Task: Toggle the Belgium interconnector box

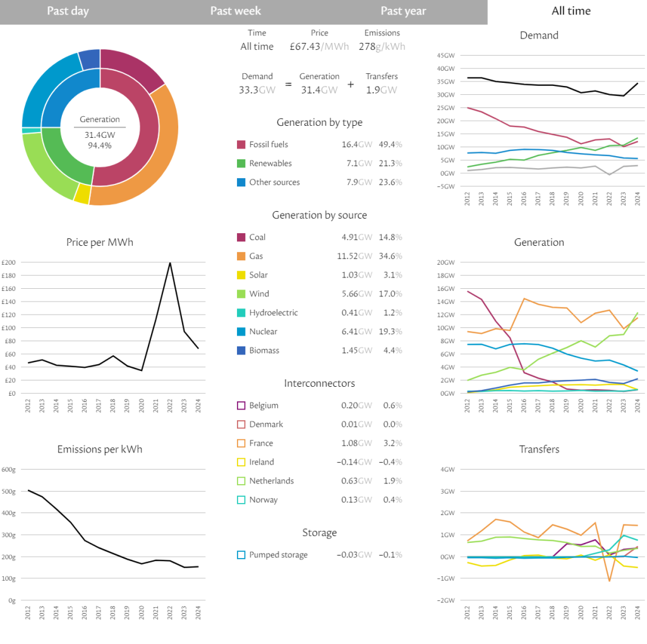Action: pos(241,406)
